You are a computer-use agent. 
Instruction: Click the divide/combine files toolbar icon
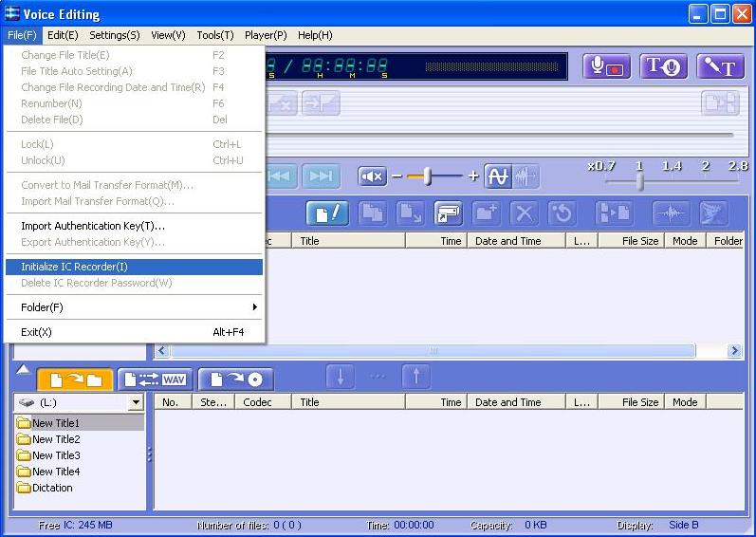click(614, 213)
